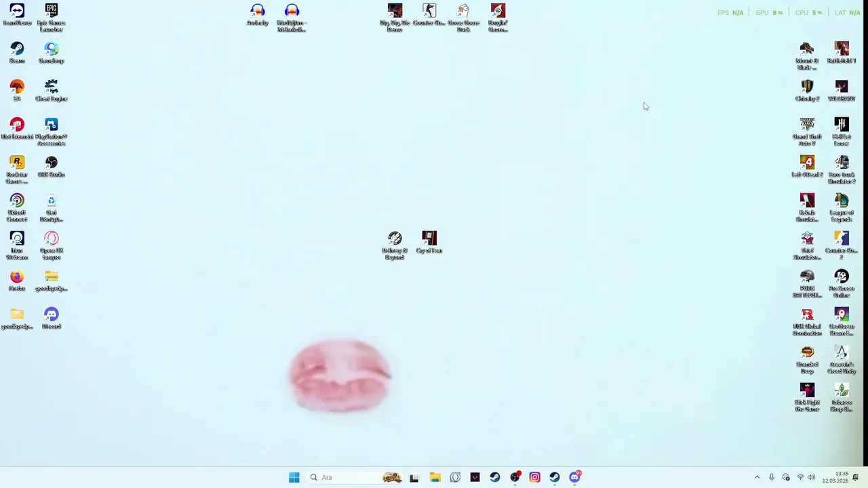868x488 pixels.
Task: Open Valorant from the taskbar
Action: tap(475, 477)
